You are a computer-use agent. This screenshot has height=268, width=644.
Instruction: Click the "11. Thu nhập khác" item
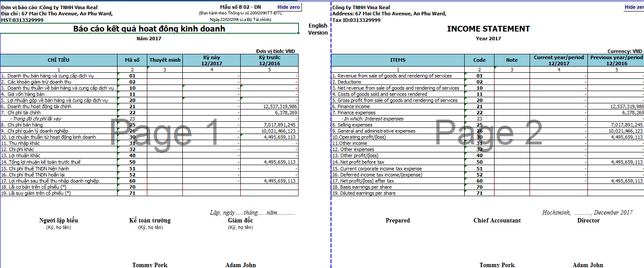[x=20, y=143]
